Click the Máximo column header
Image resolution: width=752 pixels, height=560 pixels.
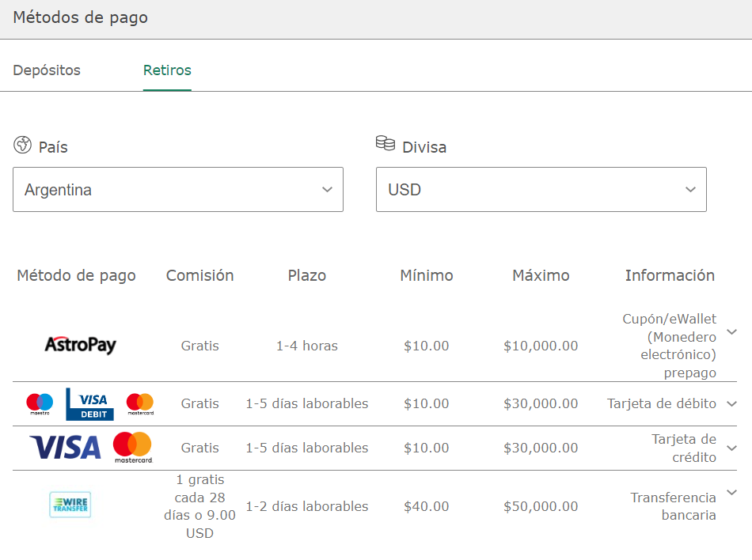pyautogui.click(x=541, y=275)
